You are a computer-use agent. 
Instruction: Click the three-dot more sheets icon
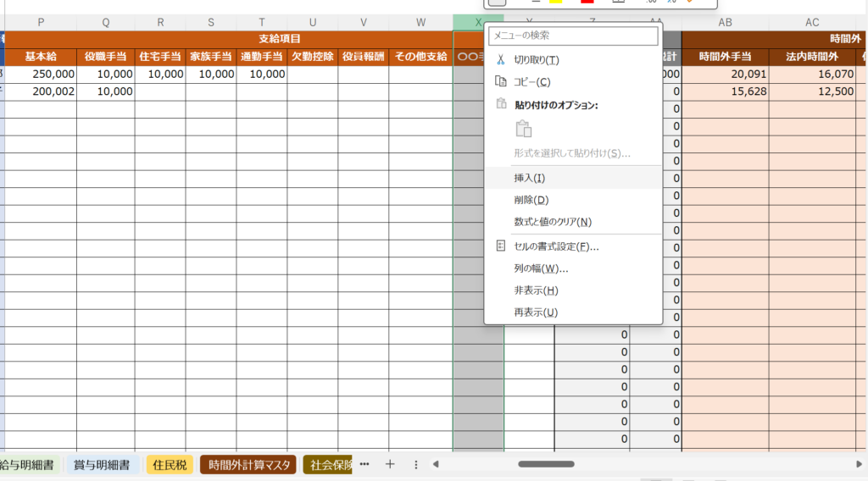point(364,464)
